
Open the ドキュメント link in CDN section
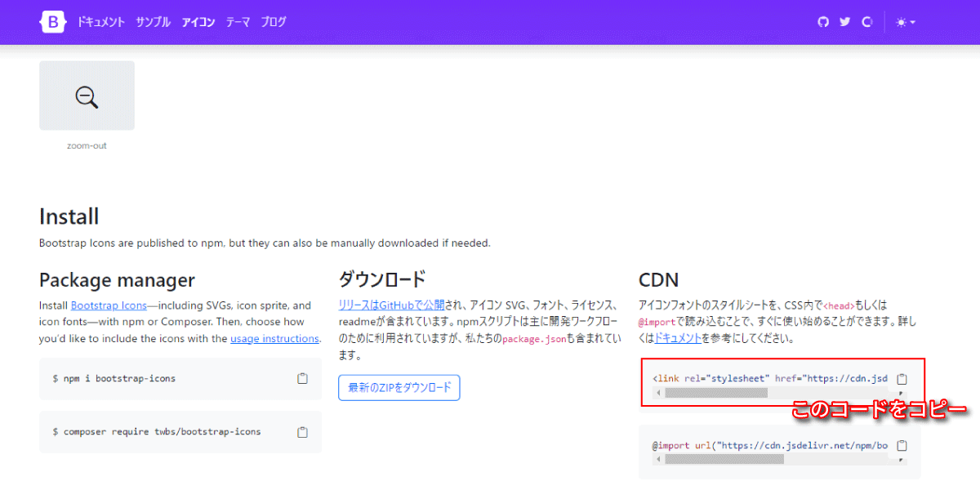click(678, 337)
